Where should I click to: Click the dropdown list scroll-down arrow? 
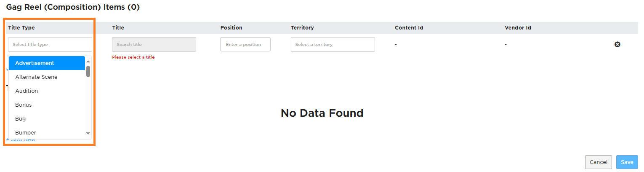point(88,133)
